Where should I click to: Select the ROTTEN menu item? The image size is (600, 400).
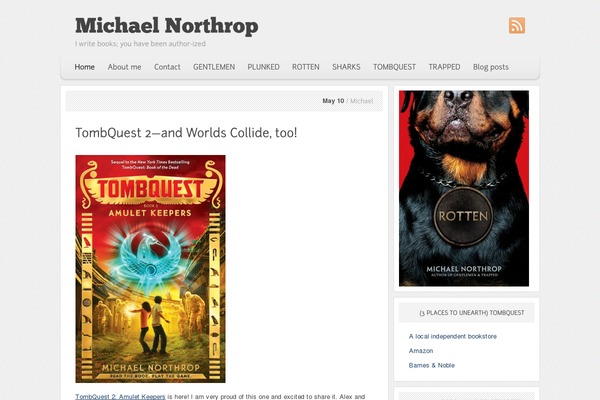305,67
